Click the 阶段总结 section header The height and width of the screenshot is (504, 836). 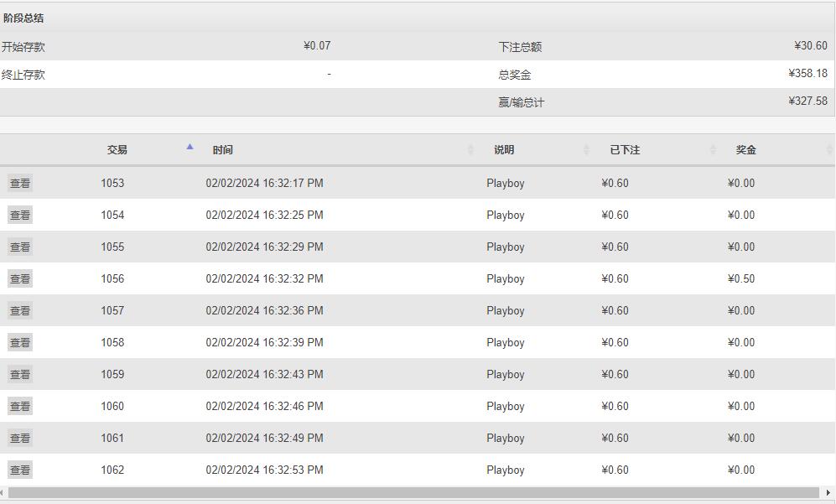point(23,18)
